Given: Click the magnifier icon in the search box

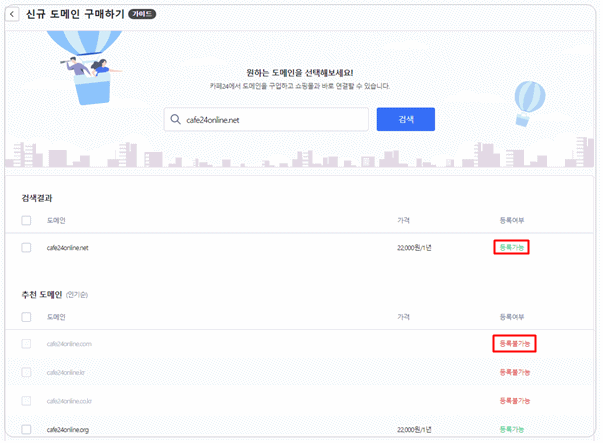Looking at the screenshot, I should [175, 119].
